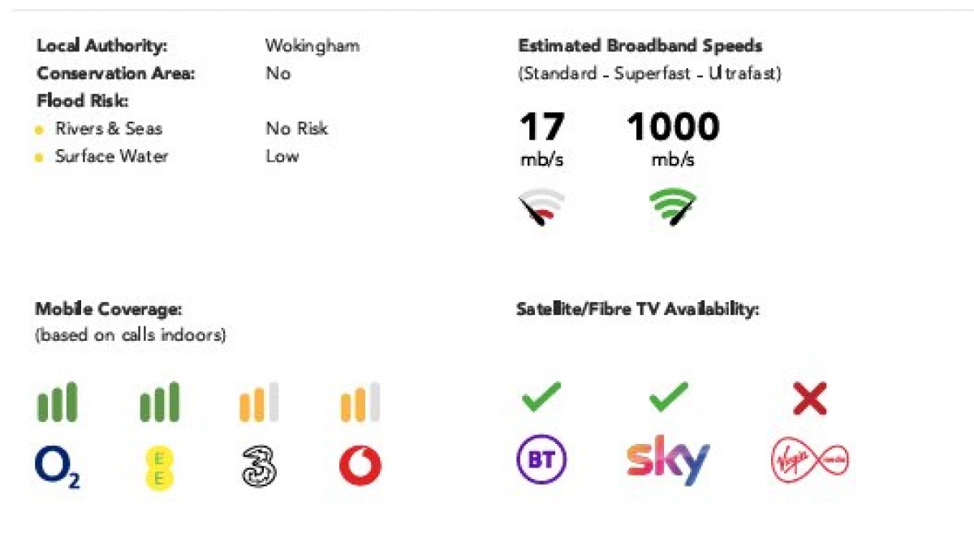Select the Three network logo
The height and width of the screenshot is (560, 974).
pyautogui.click(x=260, y=467)
